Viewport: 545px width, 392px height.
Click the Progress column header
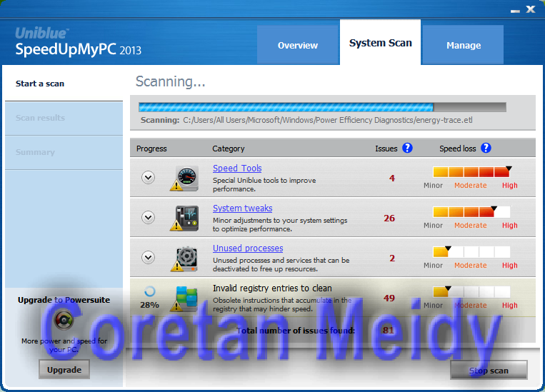coord(151,149)
